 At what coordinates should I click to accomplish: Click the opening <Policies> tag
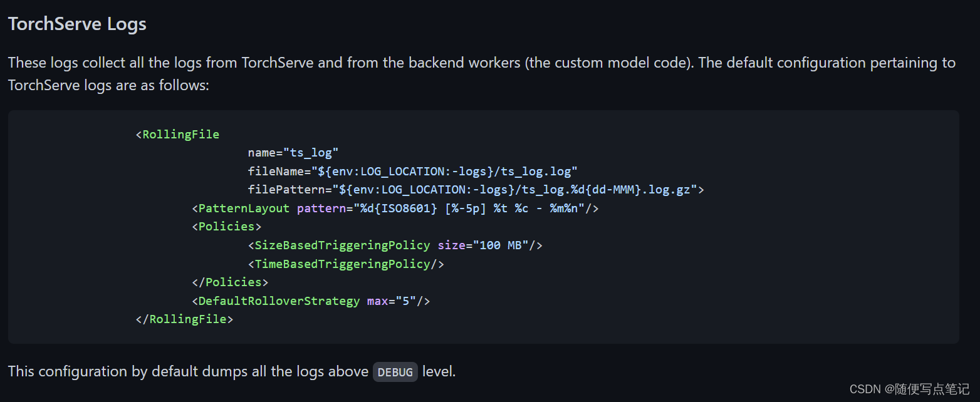click(227, 226)
